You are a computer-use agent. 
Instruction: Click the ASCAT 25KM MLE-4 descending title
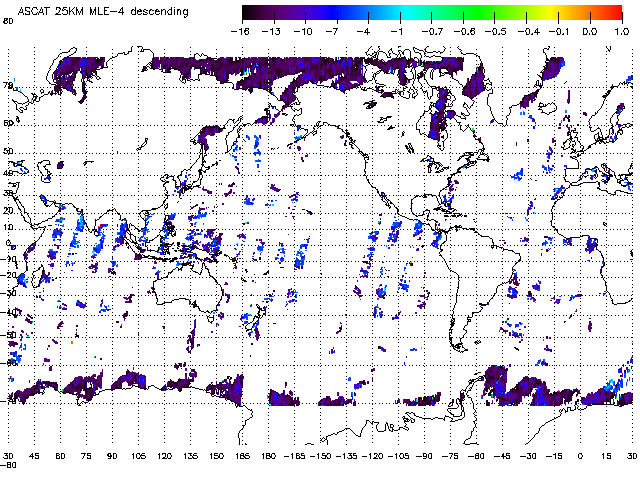click(x=103, y=11)
